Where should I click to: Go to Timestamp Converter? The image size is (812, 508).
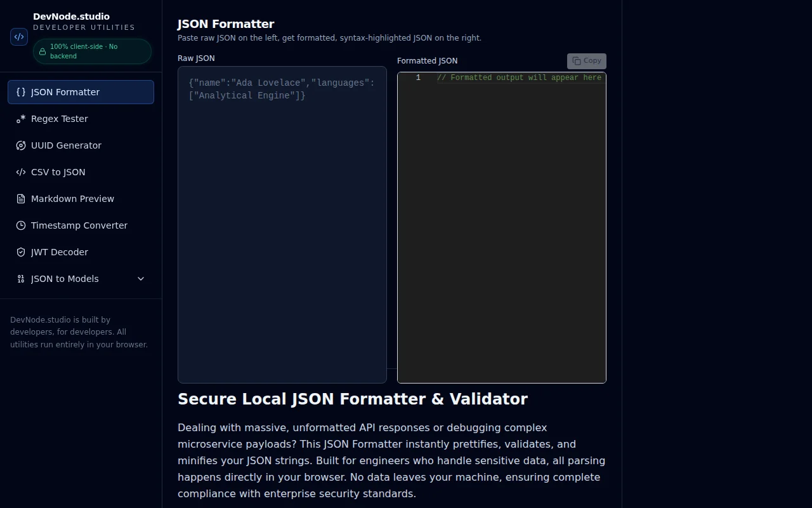coord(81,225)
